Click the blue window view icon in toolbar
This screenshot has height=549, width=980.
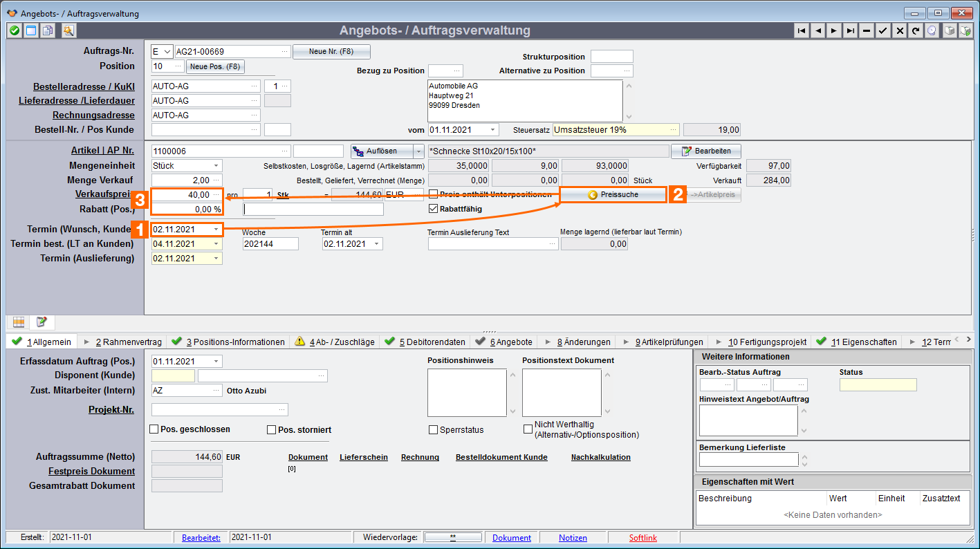[x=30, y=30]
